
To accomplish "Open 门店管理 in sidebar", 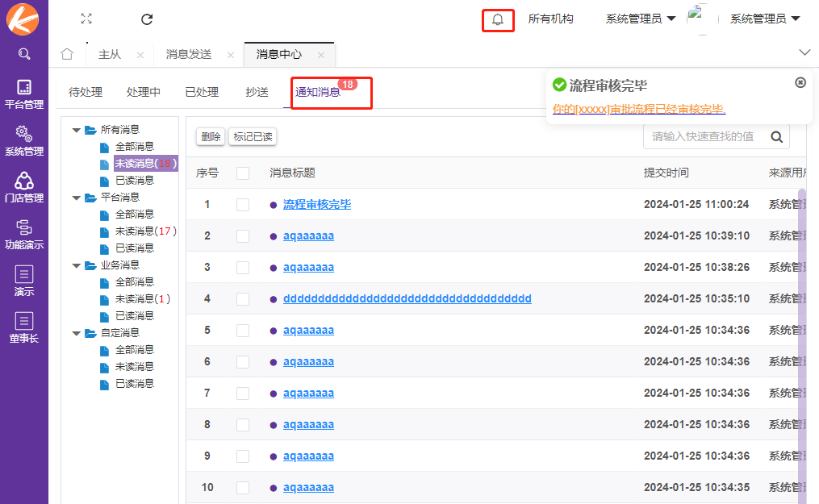I will tap(24, 186).
